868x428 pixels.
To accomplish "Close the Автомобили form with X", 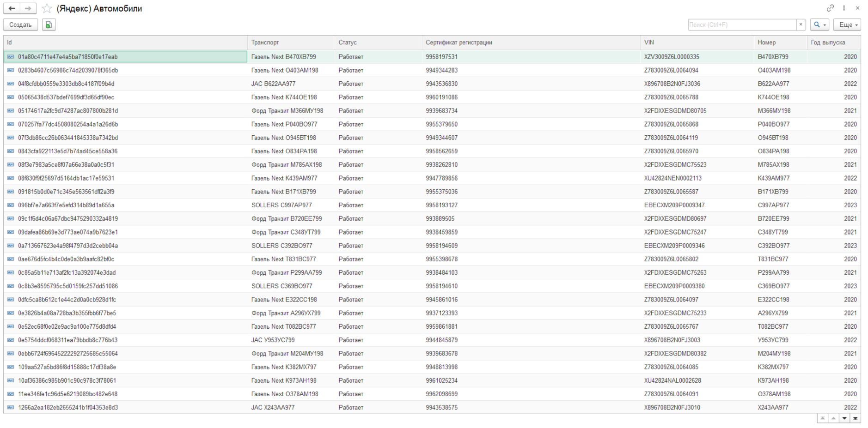I will point(857,8).
